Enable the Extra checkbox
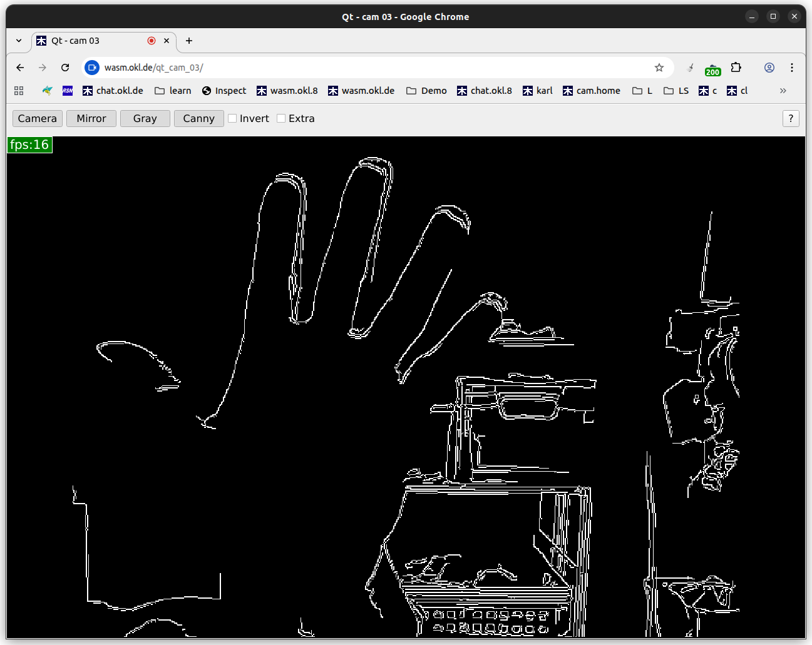 point(281,118)
